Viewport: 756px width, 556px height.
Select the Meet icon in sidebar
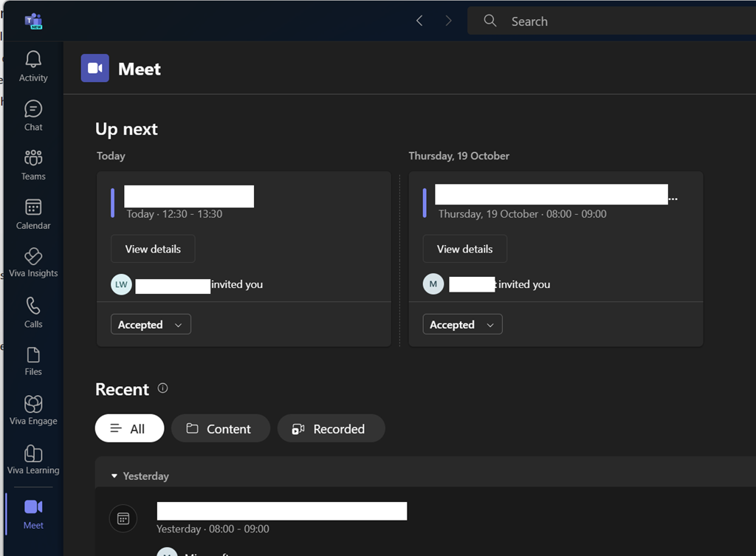pos(33,507)
